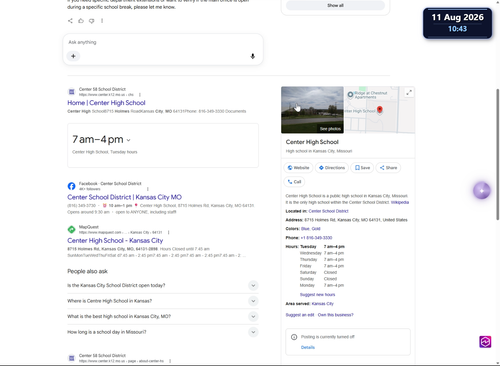The image size is (500, 366).
Task: Click the Call button
Action: pyautogui.click(x=294, y=182)
